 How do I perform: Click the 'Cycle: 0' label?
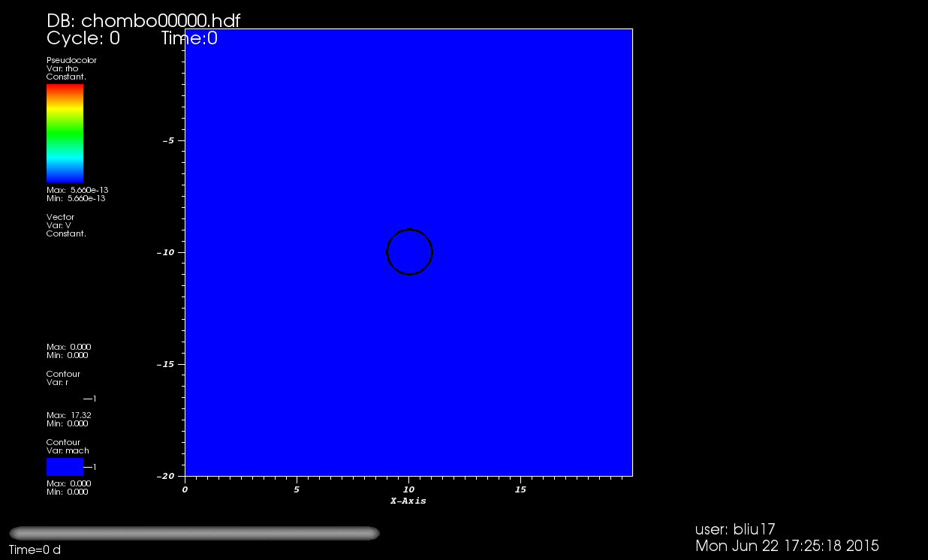[83, 38]
